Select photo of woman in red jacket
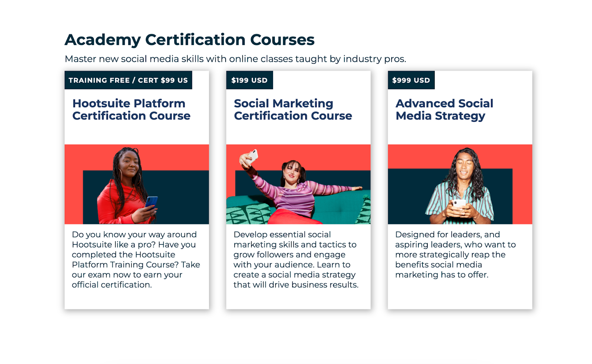Viewport: 592px width, 364px height. pos(137,184)
